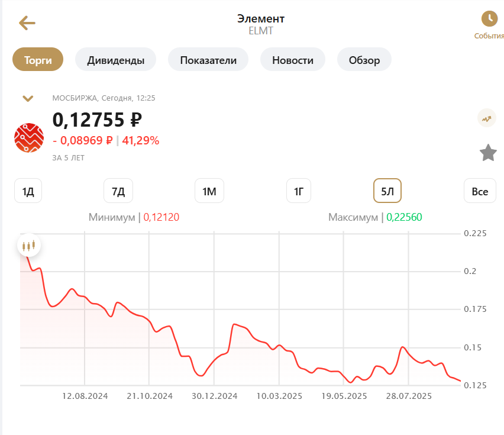Expand the МОСБИРЖА exchange chevron
Image resolution: width=504 pixels, height=435 pixels.
(x=28, y=98)
